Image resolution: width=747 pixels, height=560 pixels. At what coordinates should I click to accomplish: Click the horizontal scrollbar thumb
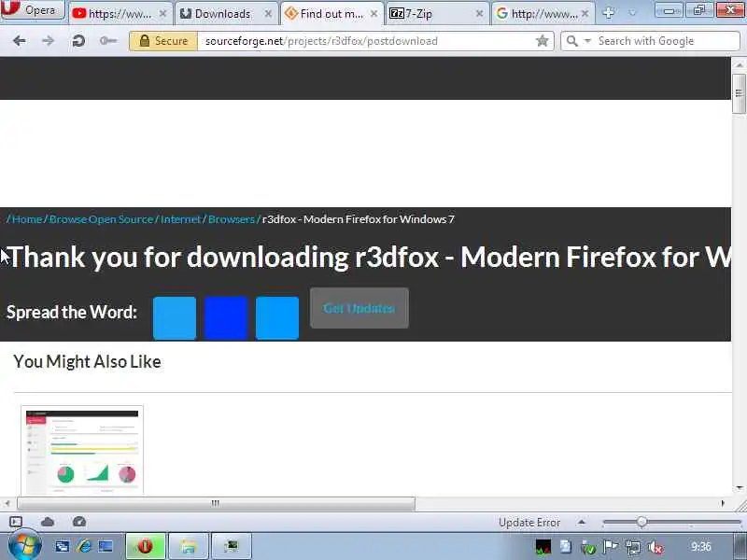point(216,503)
